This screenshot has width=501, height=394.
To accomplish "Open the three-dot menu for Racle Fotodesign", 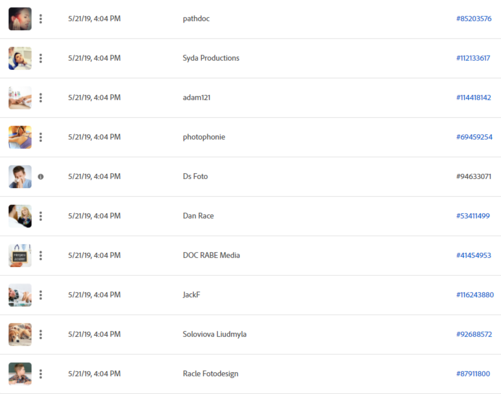I will [x=41, y=374].
